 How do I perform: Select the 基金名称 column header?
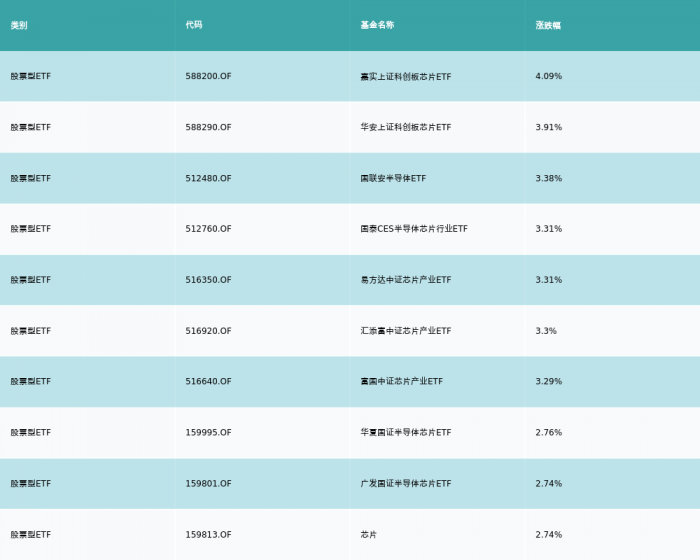(377, 25)
